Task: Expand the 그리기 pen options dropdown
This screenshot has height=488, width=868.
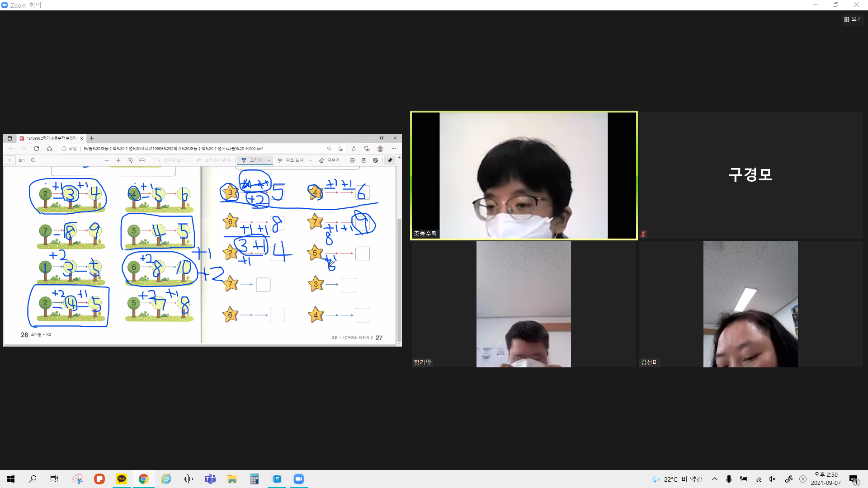Action: click(269, 160)
